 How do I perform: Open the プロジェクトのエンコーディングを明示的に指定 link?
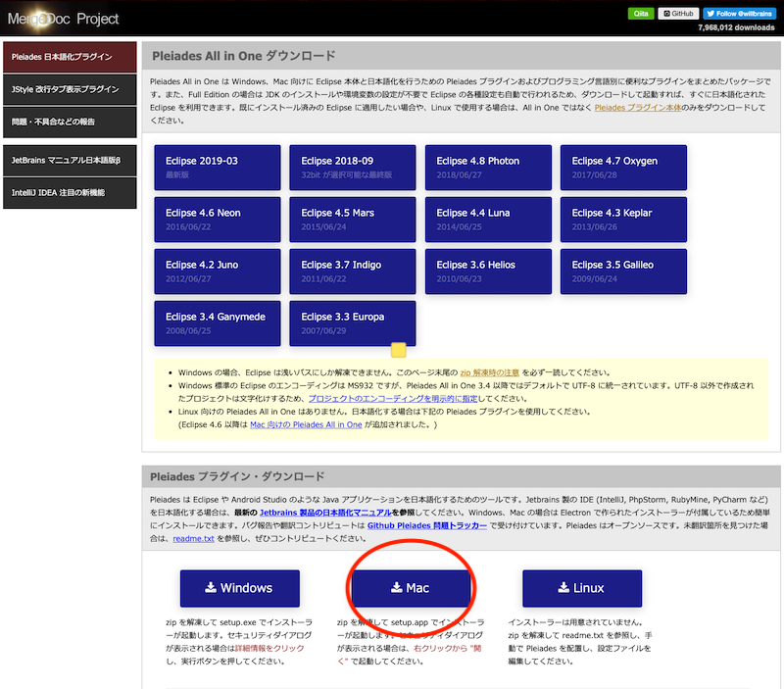click(393, 399)
